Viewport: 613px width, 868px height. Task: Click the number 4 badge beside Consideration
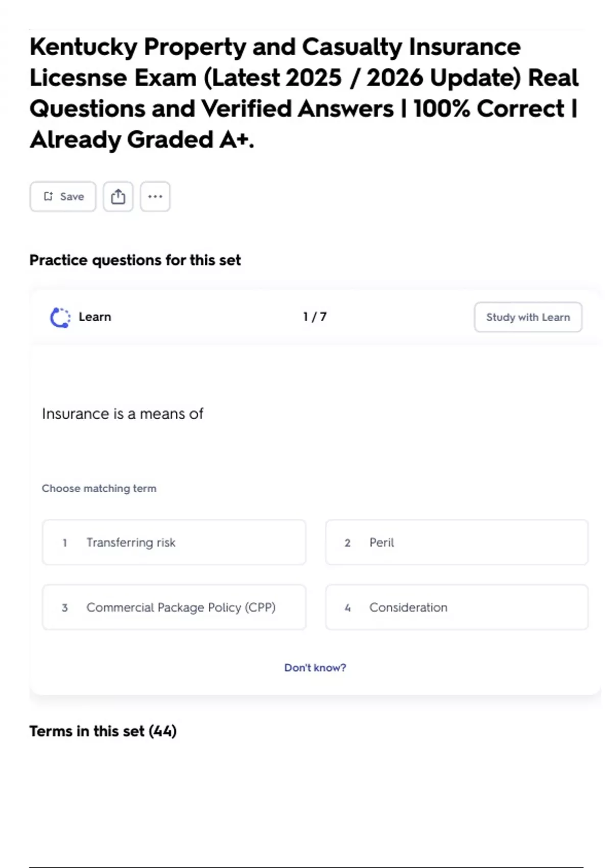[348, 608]
